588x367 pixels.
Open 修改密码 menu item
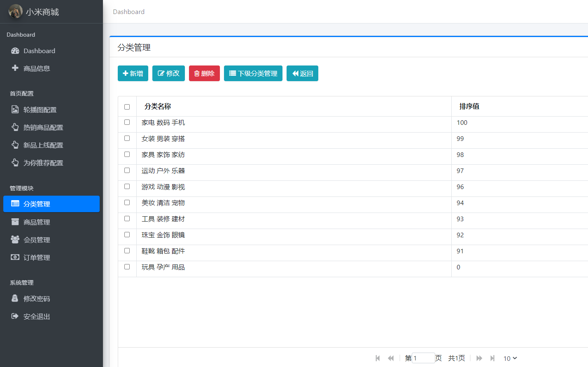click(x=51, y=299)
